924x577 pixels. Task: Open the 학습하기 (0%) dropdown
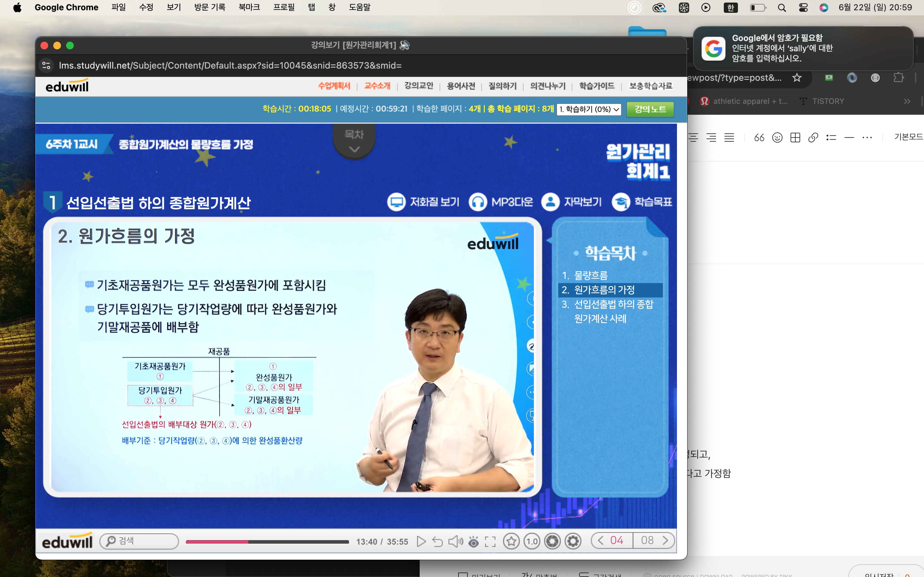[589, 109]
